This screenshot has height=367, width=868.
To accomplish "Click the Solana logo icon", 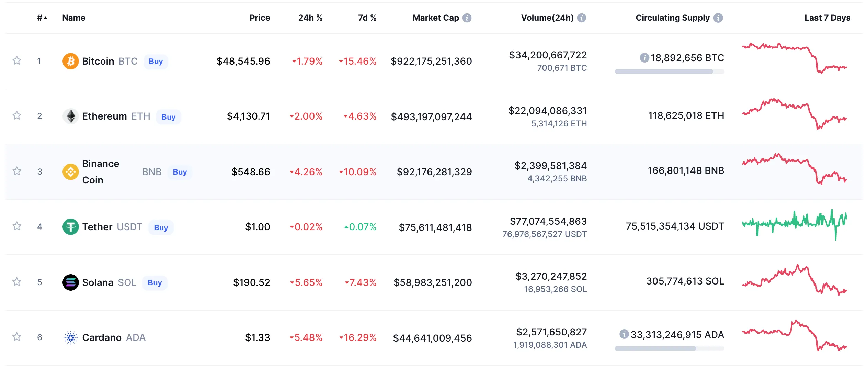I will pyautogui.click(x=70, y=282).
